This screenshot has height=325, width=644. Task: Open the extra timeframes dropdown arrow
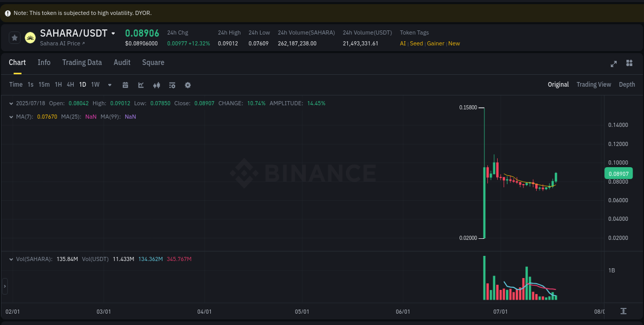coord(109,85)
